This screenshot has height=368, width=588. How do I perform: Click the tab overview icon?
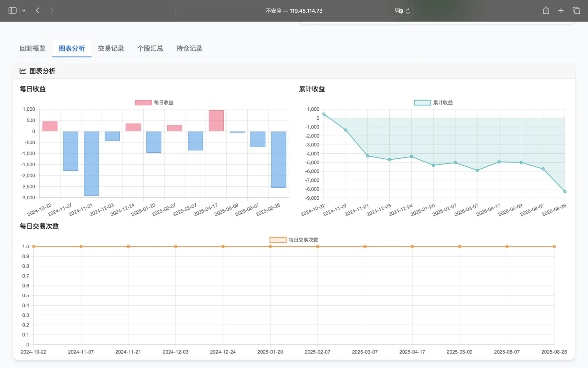point(576,10)
